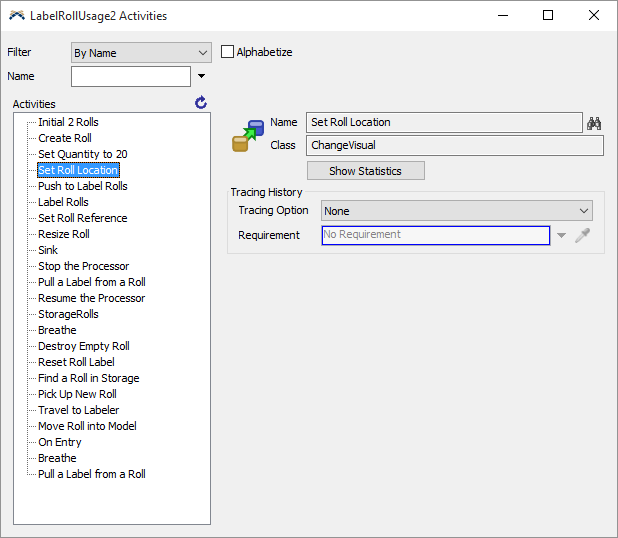Select Initial 2 Rolls activity

pyautogui.click(x=68, y=122)
